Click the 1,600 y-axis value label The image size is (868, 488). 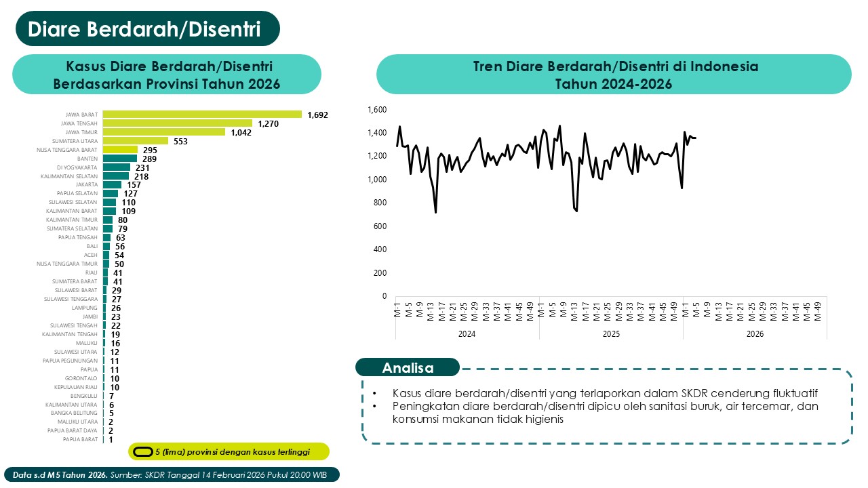[376, 110]
